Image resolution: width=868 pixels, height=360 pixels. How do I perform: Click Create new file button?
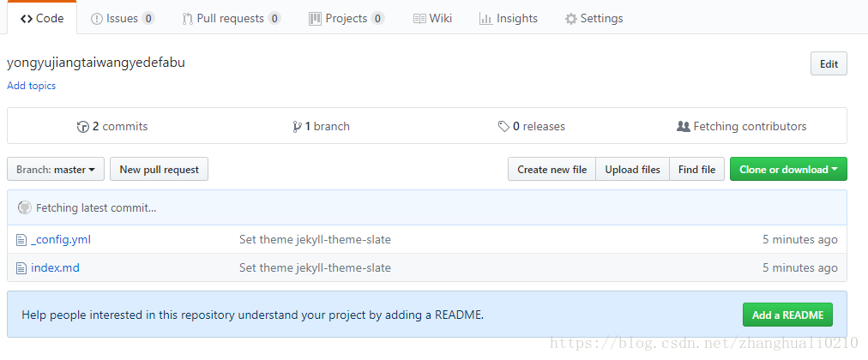[552, 169]
